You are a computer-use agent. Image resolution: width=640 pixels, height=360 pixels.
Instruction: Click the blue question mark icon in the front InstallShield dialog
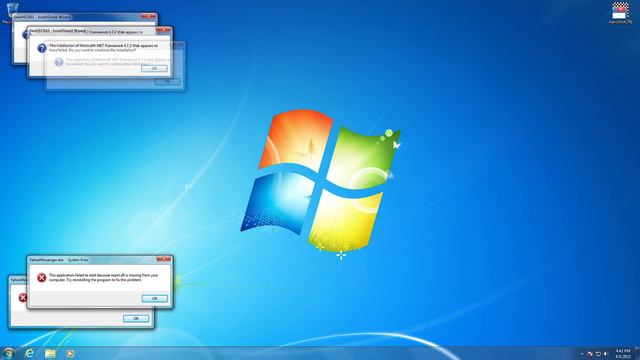coord(42,48)
